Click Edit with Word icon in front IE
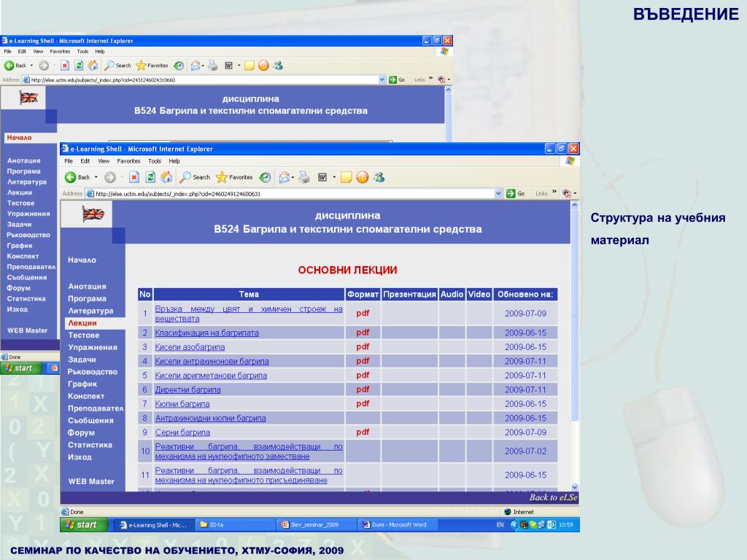Screen dimensions: 747x560 pyautogui.click(x=322, y=177)
